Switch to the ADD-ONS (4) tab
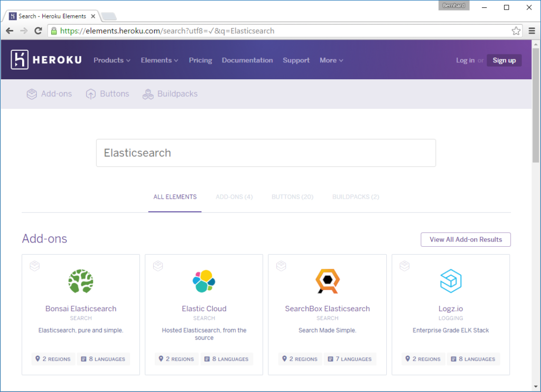The height and width of the screenshot is (392, 541). 234,197
